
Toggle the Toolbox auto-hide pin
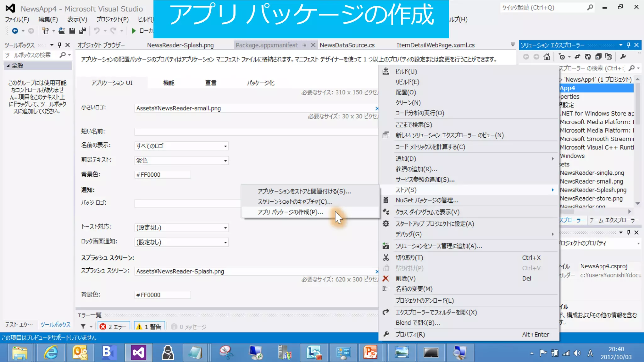[x=59, y=45]
